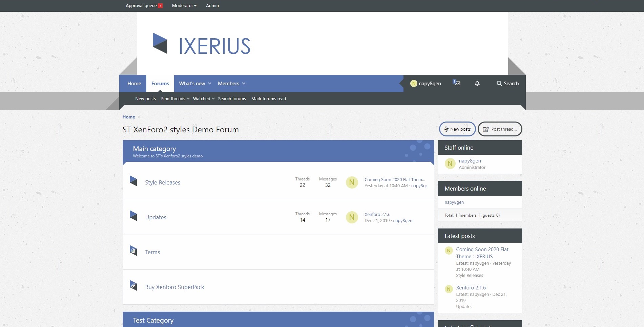
Task: Click napy8gen after Dec 21, 2019 in Updates row
Action: [x=402, y=220]
